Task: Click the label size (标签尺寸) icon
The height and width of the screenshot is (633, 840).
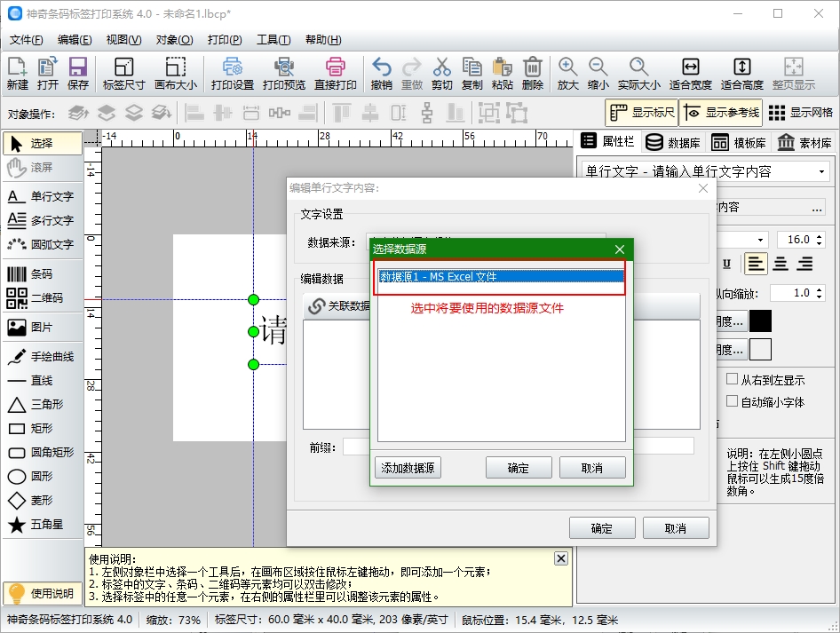Action: pos(123,74)
